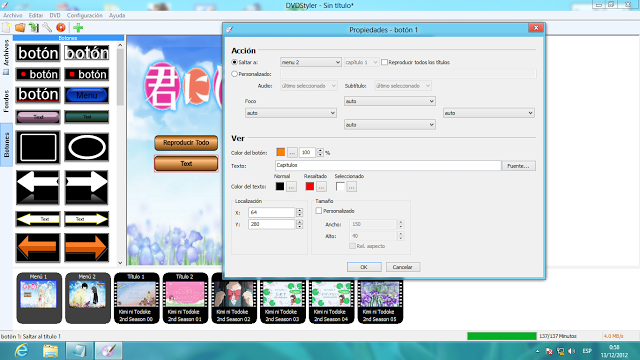Open the right Foco auto dropdown
Screen dimensions: 640x360
[x=489, y=113]
